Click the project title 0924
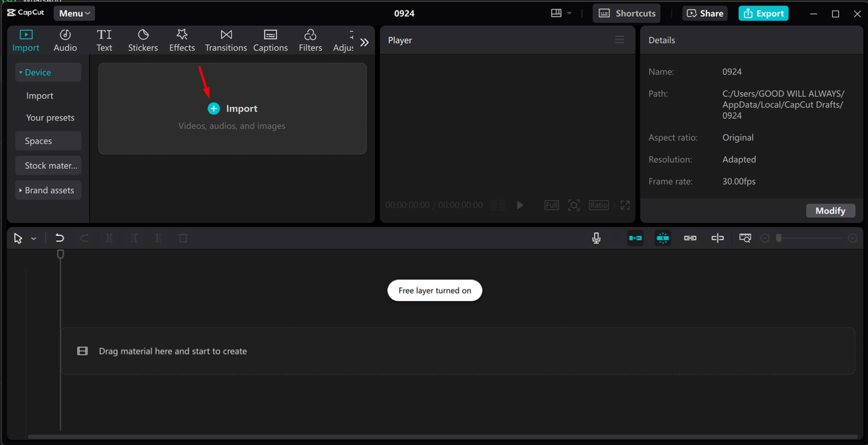 tap(404, 13)
